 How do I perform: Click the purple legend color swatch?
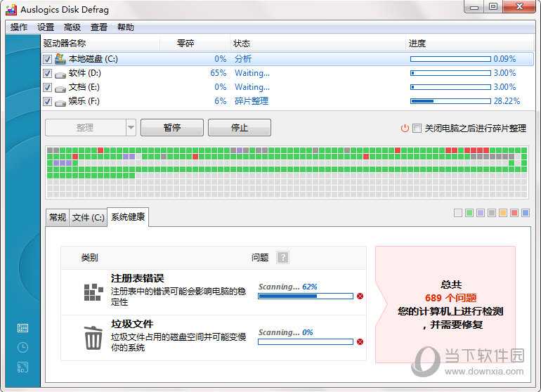tap(481, 213)
